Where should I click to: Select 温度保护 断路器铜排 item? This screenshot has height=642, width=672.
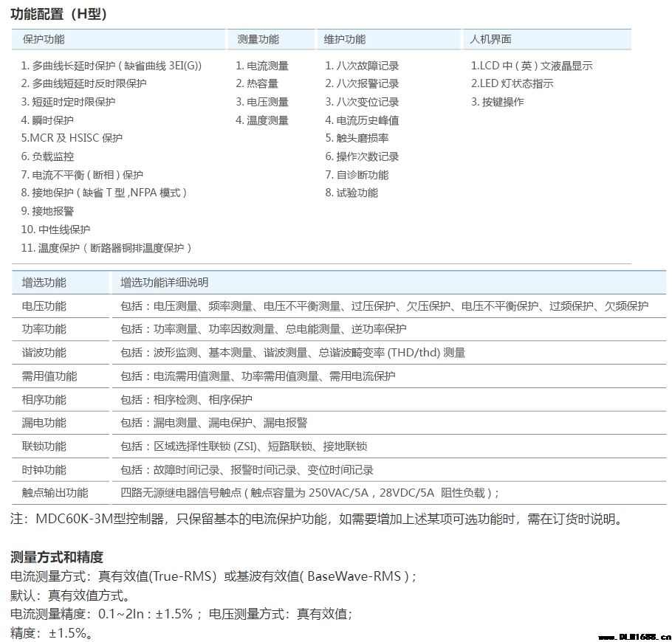coord(106,248)
